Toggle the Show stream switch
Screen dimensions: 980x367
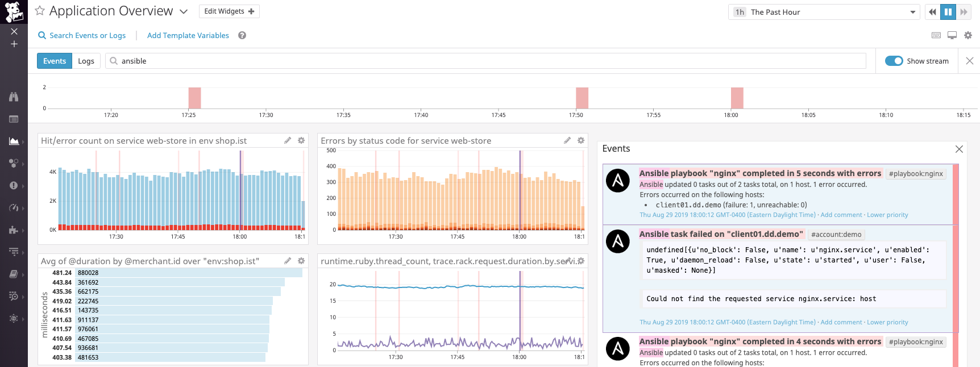(x=894, y=61)
